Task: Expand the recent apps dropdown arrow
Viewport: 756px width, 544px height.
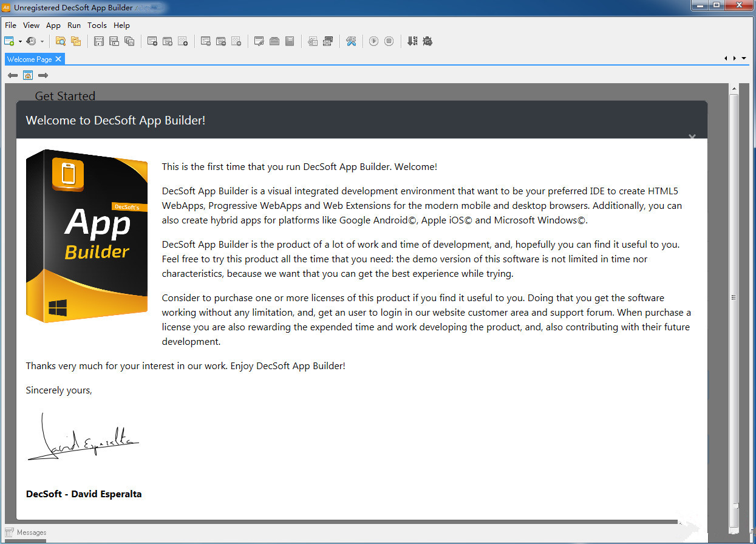Action: point(41,41)
